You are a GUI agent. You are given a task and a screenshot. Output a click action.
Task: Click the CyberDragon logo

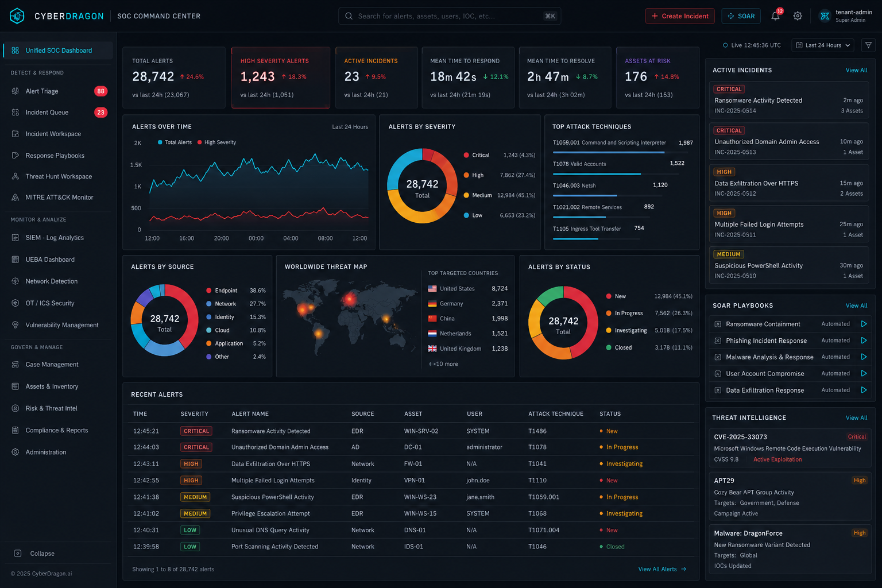pyautogui.click(x=17, y=16)
